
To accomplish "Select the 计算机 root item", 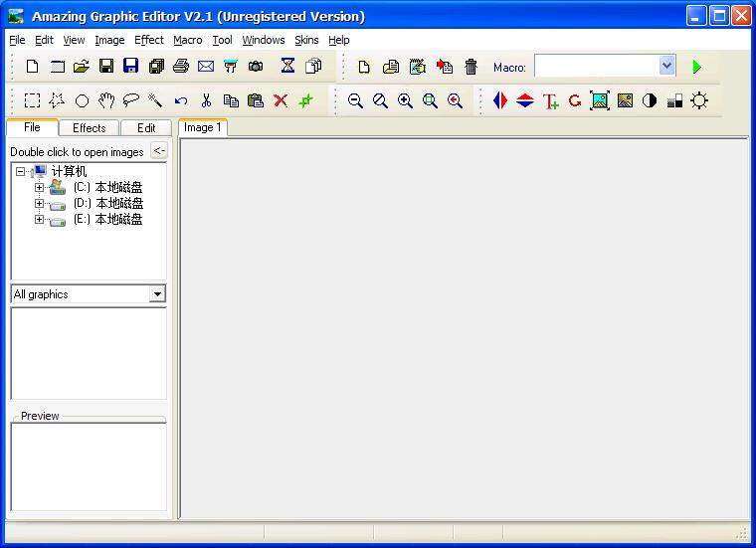I will [x=69, y=171].
